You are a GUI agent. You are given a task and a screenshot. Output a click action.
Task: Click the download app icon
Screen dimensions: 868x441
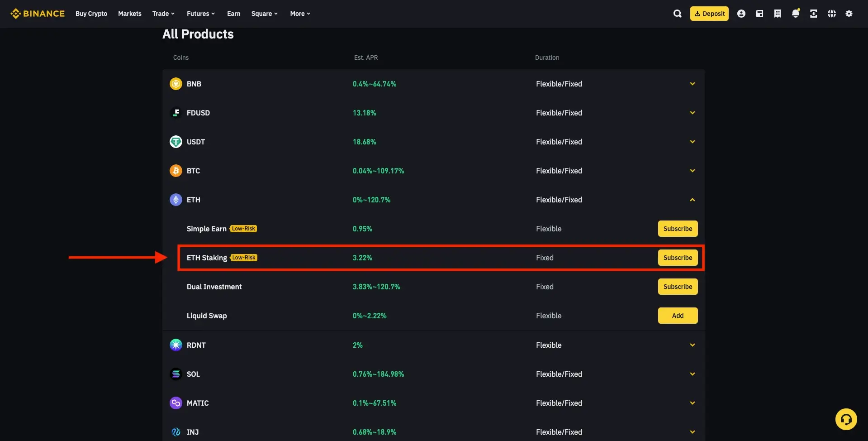click(x=813, y=14)
